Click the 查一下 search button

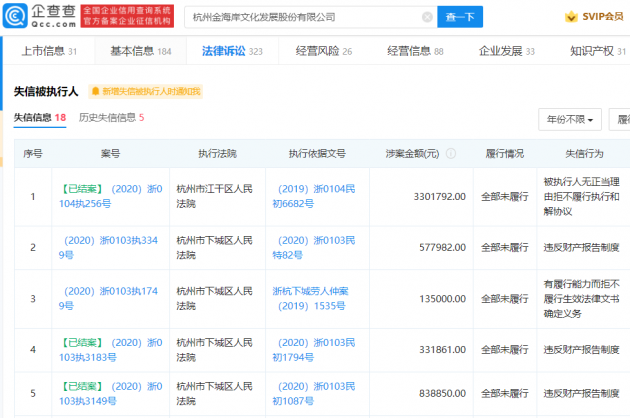[x=460, y=17]
